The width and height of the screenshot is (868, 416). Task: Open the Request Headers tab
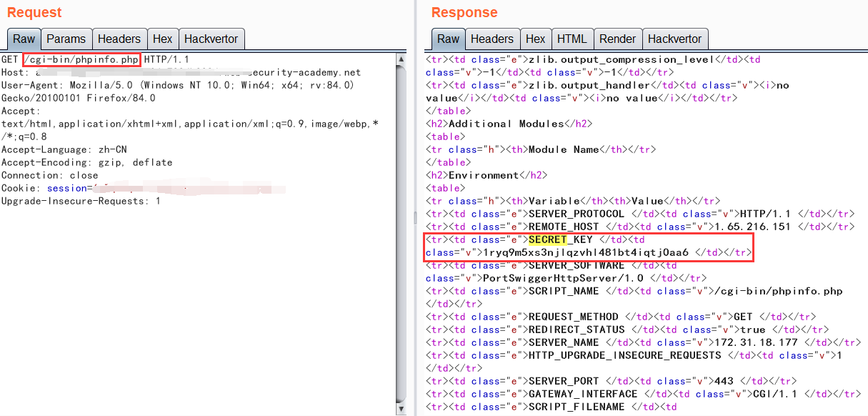120,39
